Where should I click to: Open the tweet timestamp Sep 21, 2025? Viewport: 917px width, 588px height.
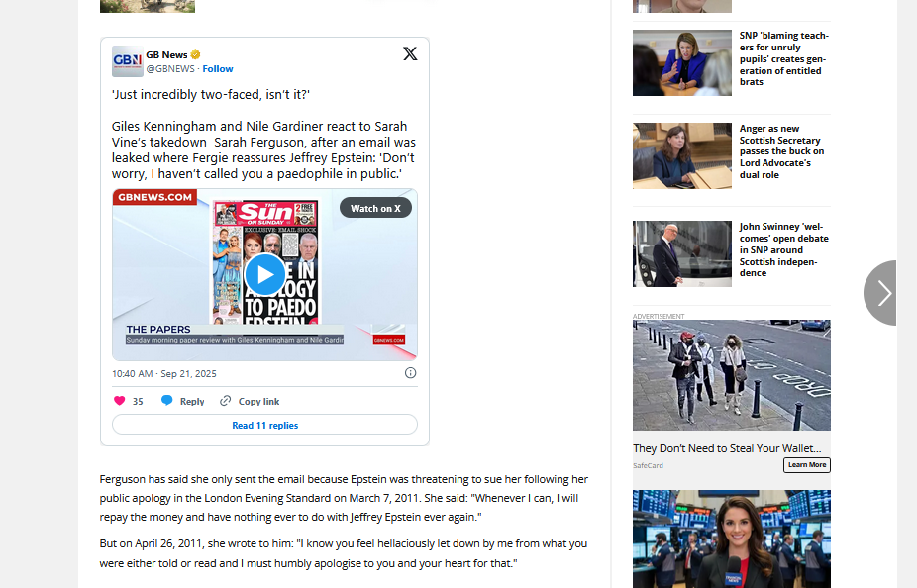click(x=164, y=374)
